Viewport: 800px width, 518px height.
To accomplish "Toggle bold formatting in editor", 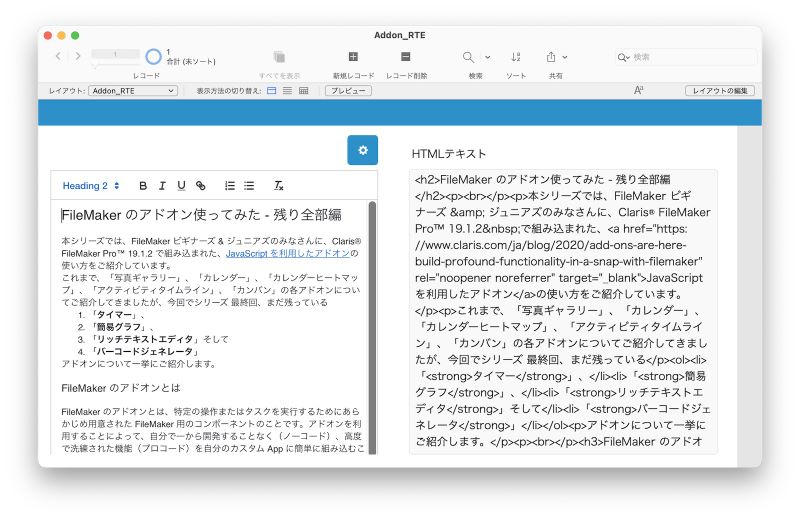I will 143,186.
